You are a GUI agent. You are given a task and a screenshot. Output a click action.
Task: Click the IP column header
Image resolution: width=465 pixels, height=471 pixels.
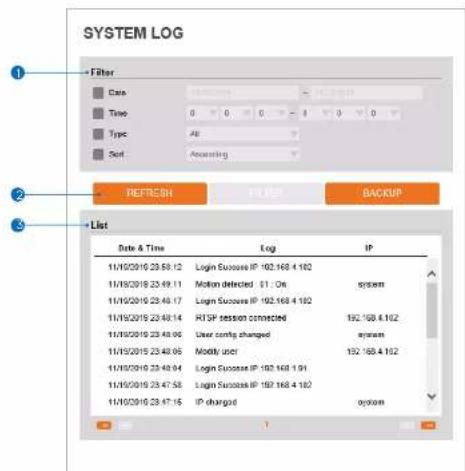click(369, 248)
